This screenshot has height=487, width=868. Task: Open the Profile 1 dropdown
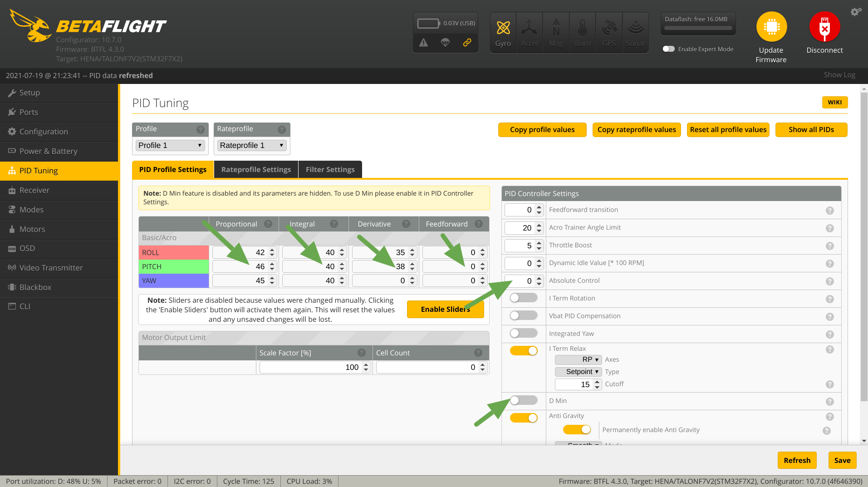[x=170, y=145]
